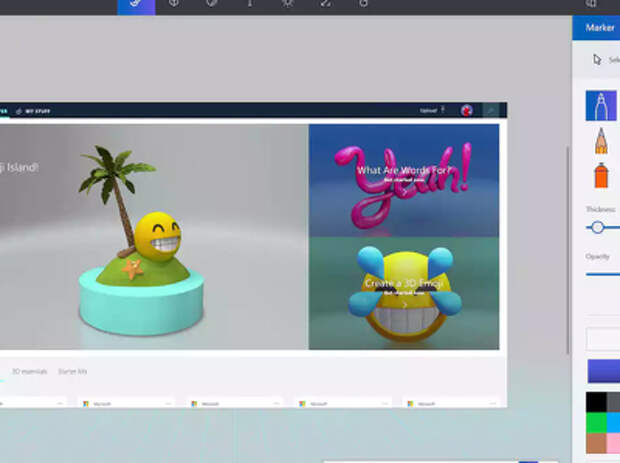Select the Text tool in top toolbar
Viewport: 620px width, 463px height.
(x=249, y=5)
